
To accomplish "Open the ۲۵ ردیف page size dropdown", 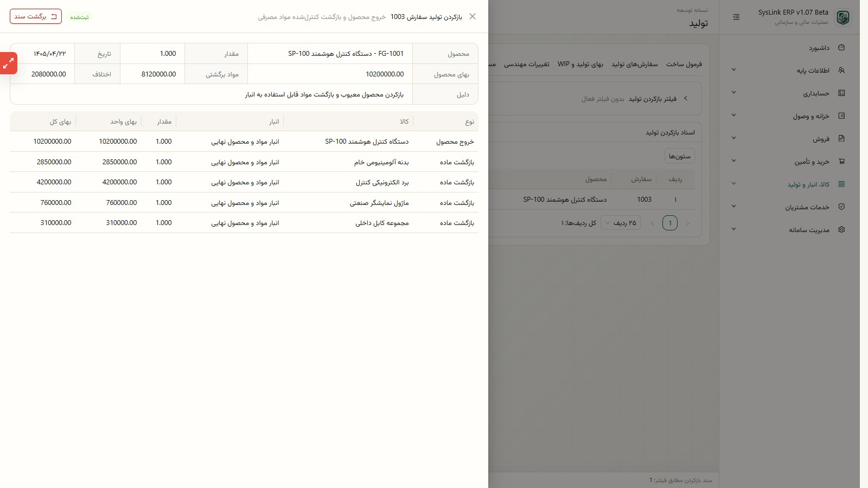I will [621, 223].
